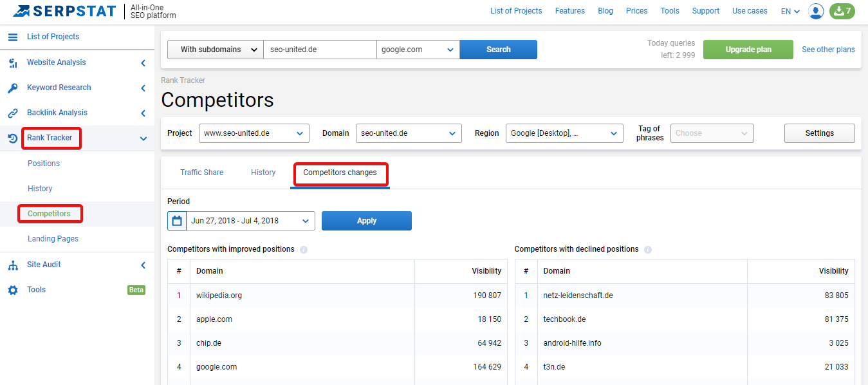868x385 pixels.
Task: Click the Keyword Research key icon
Action: click(13, 88)
